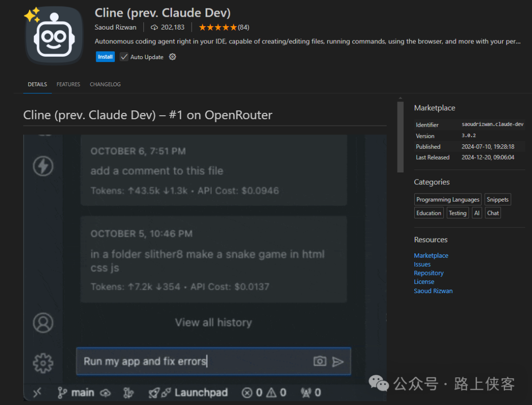Open Saoud Rizwan link under Resources
This screenshot has height=405, width=532.
433,291
